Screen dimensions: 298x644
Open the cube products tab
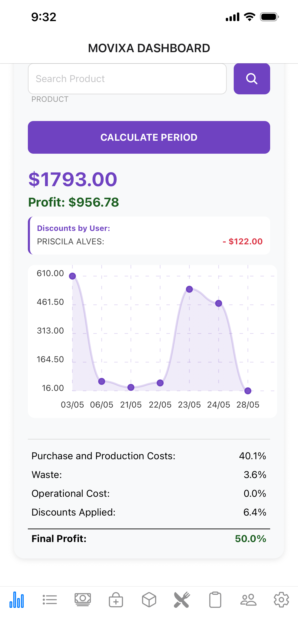tap(149, 600)
